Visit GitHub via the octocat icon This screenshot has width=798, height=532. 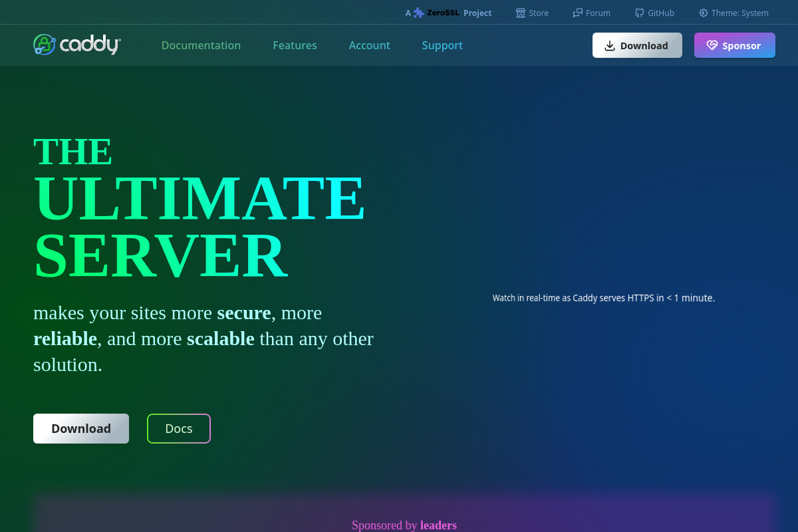pos(640,13)
